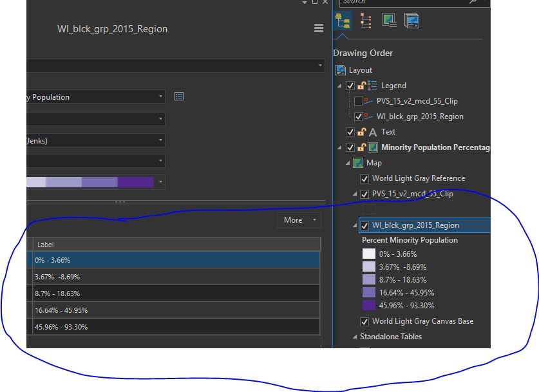539x392 pixels.
Task: Select List By Element Type icon
Action: (x=366, y=21)
